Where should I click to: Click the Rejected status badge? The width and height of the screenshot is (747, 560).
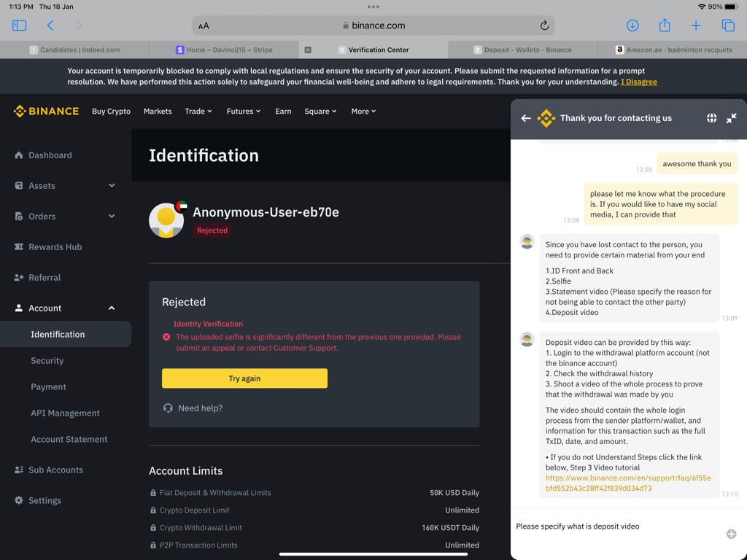pyautogui.click(x=212, y=230)
